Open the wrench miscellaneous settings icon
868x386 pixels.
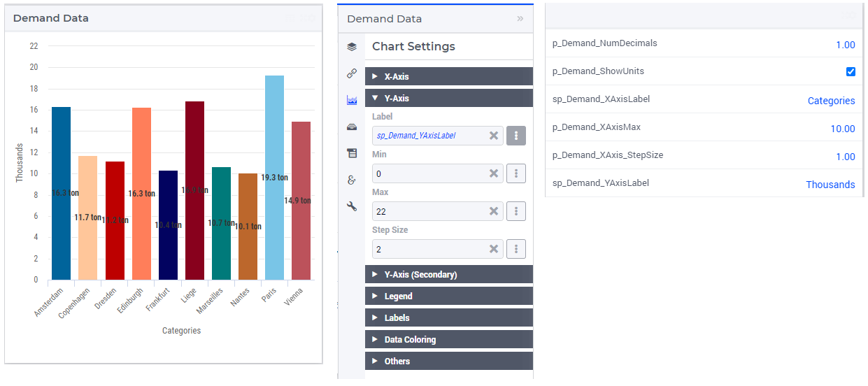pyautogui.click(x=351, y=206)
